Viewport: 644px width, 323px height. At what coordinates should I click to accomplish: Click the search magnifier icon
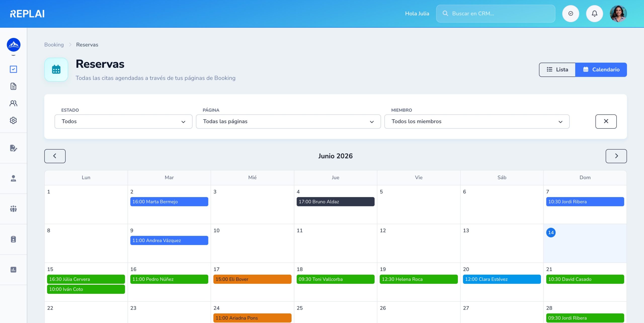445,13
